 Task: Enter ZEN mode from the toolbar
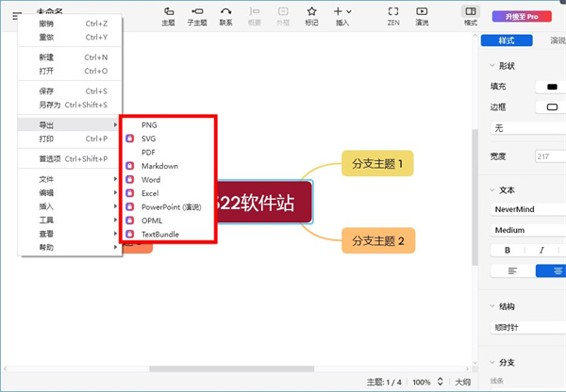[392, 15]
